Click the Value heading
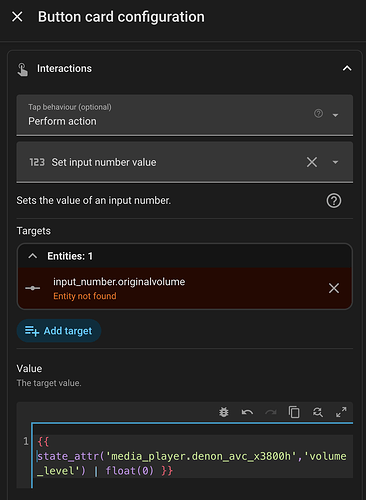This screenshot has width=366, height=500. 29,368
